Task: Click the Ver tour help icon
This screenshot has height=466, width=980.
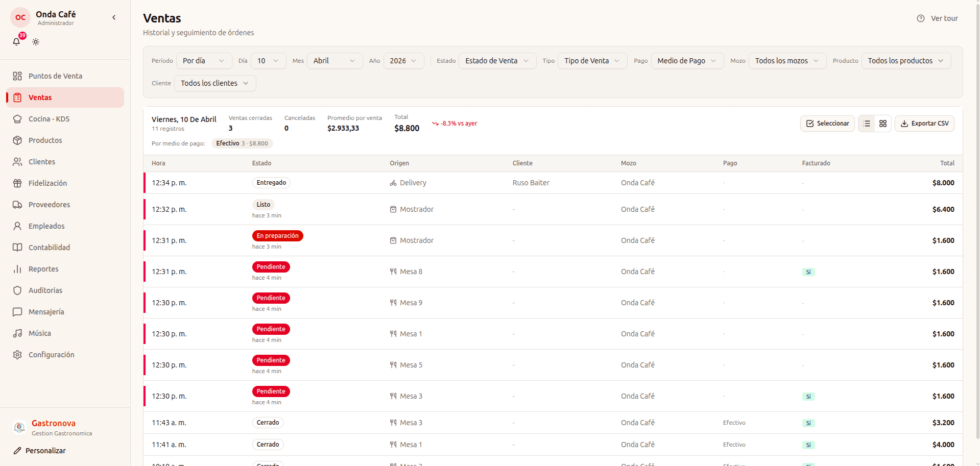Action: click(x=920, y=18)
